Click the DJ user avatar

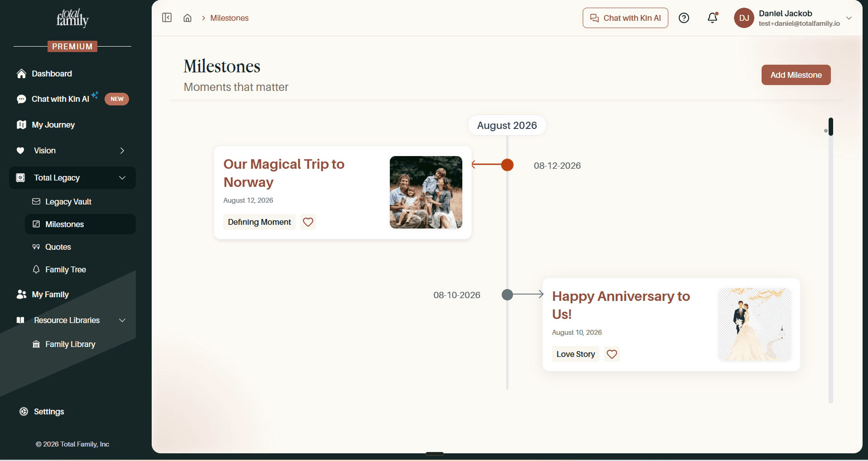click(x=744, y=18)
